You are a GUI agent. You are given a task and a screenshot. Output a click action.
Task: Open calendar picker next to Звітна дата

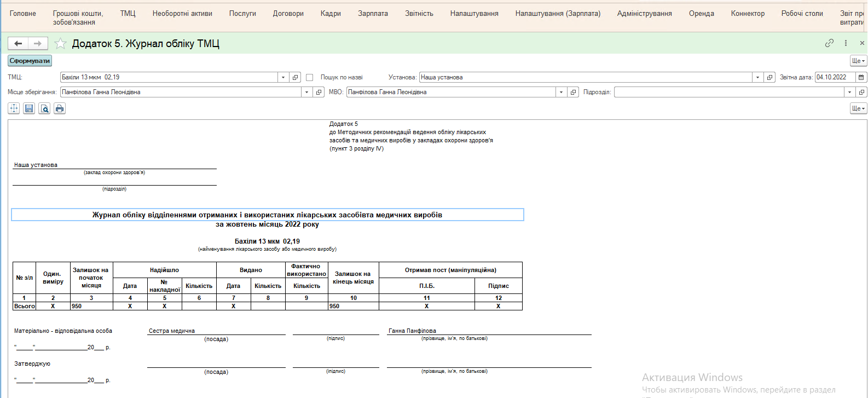pos(861,77)
